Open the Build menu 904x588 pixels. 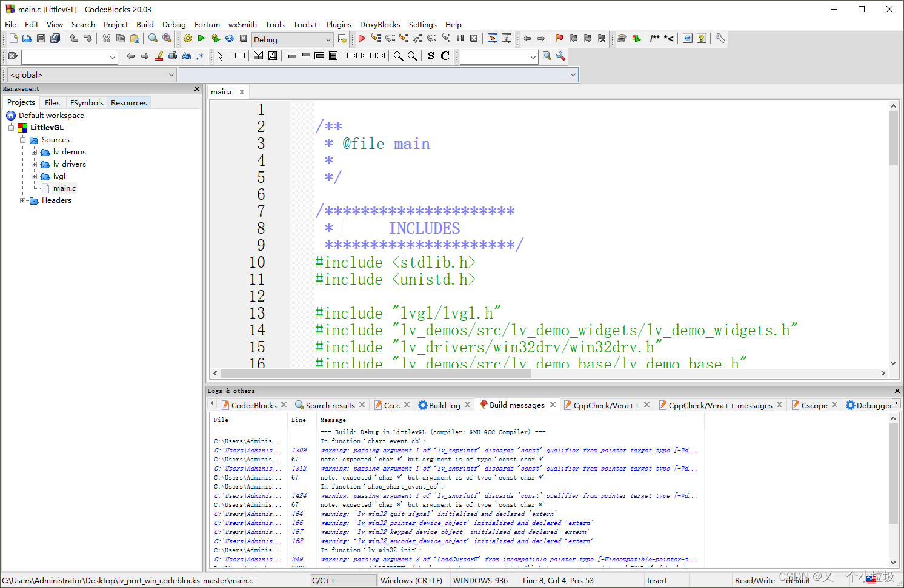click(145, 25)
